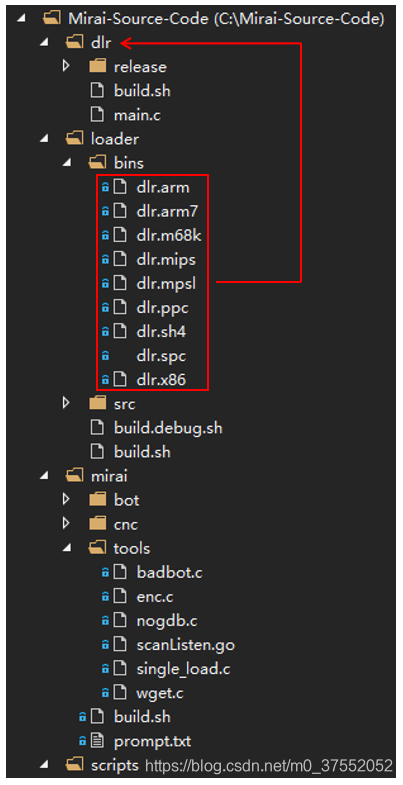Click the bins folder icon
Viewport: 403px width, 785px height.
pyautogui.click(x=98, y=163)
